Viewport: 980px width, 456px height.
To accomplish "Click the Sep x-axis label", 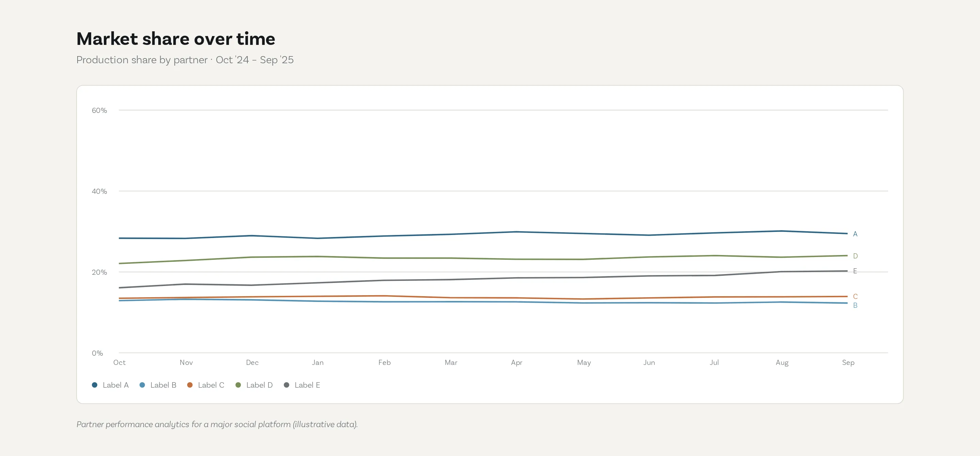I will point(848,362).
